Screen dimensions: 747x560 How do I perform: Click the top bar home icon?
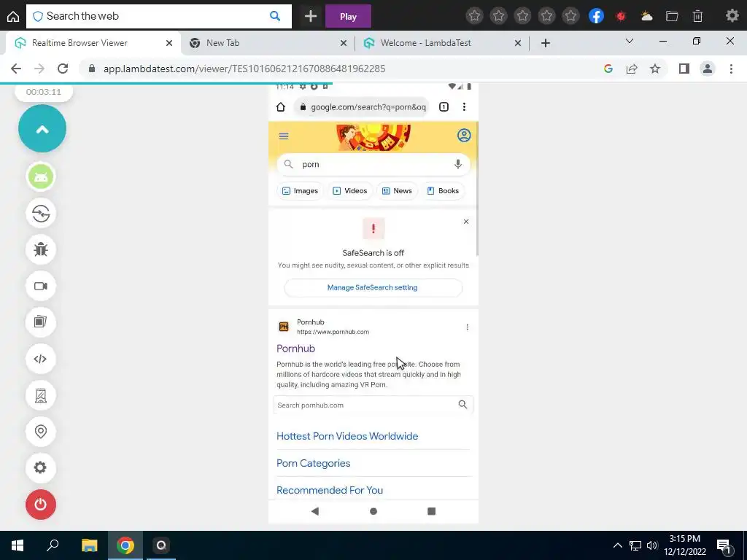(13, 17)
